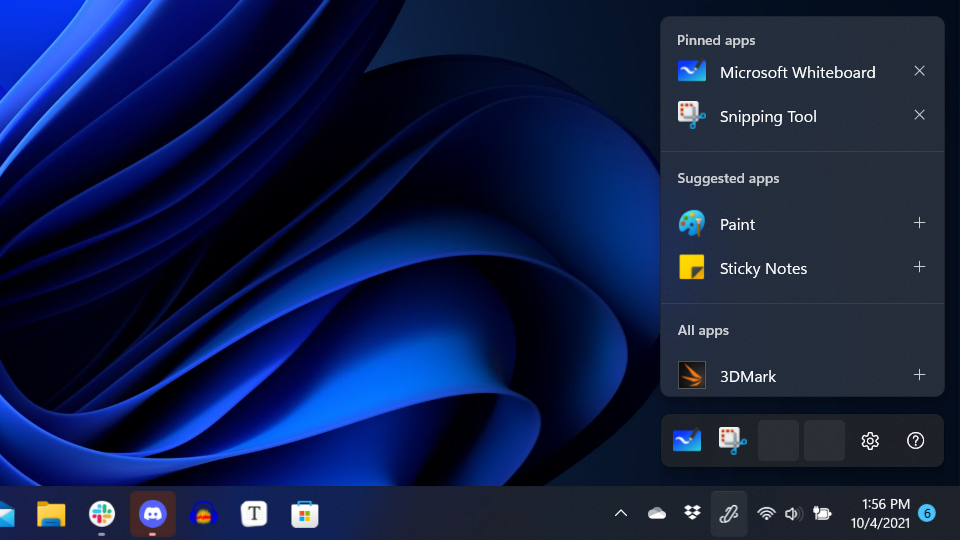Image resolution: width=960 pixels, height=540 pixels.
Task: Open the headphones app icon in the taskbar
Action: (203, 514)
